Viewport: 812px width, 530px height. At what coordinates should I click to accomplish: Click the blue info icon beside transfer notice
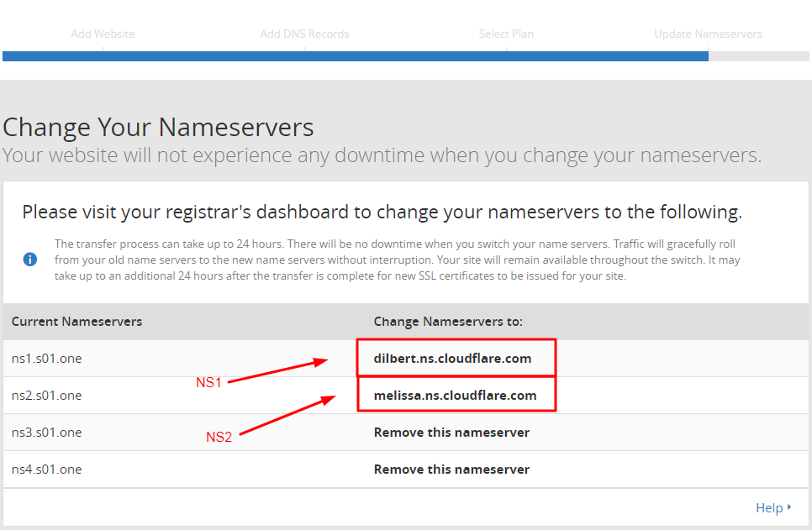pyautogui.click(x=30, y=260)
